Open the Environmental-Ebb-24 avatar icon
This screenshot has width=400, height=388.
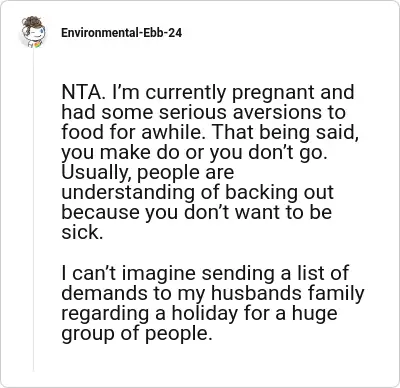(x=33, y=32)
